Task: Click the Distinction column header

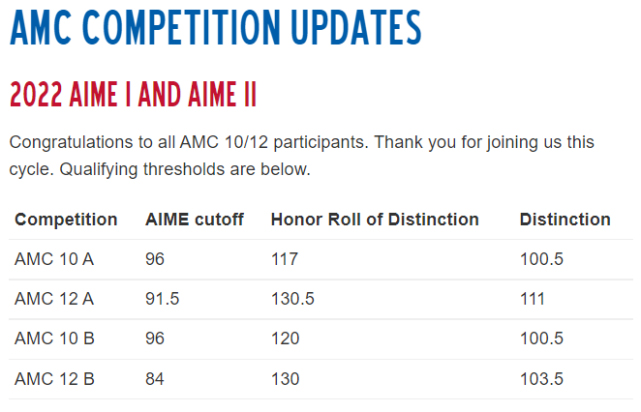Action: click(x=565, y=219)
